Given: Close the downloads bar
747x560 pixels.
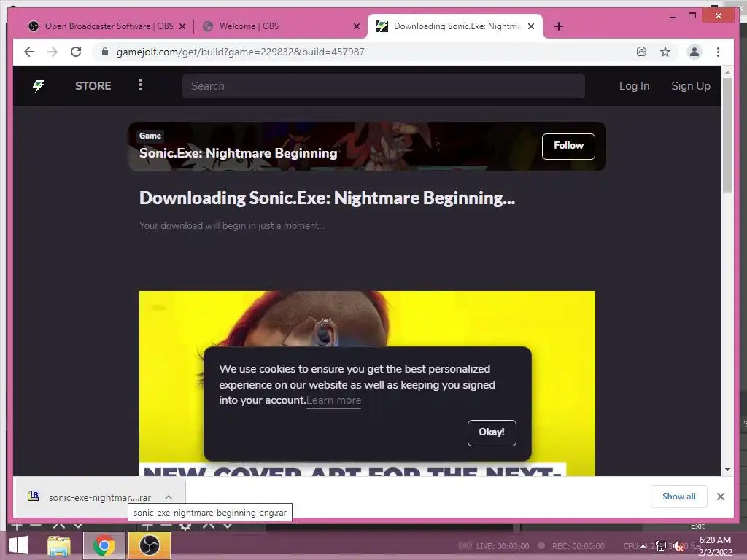Looking at the screenshot, I should click(721, 497).
